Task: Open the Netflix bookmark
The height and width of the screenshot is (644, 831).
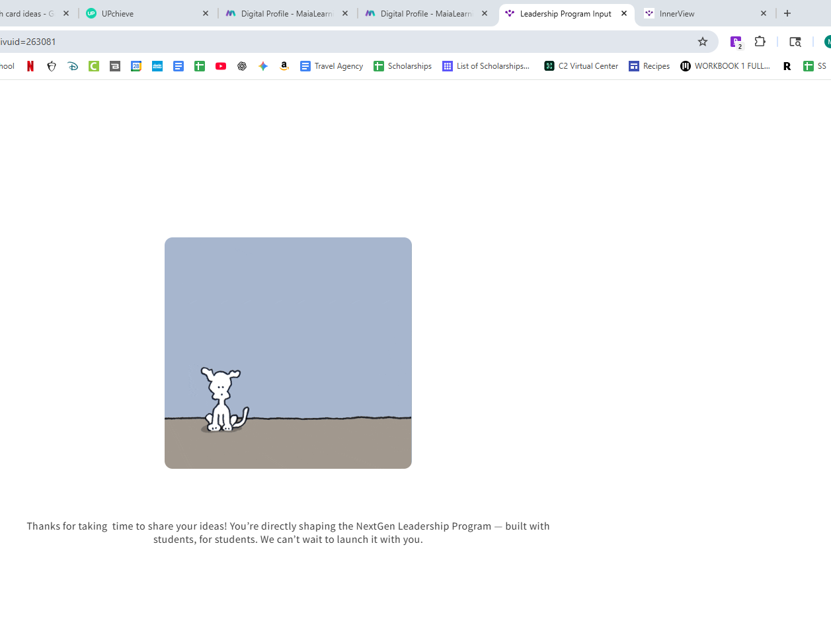Action: [x=30, y=66]
